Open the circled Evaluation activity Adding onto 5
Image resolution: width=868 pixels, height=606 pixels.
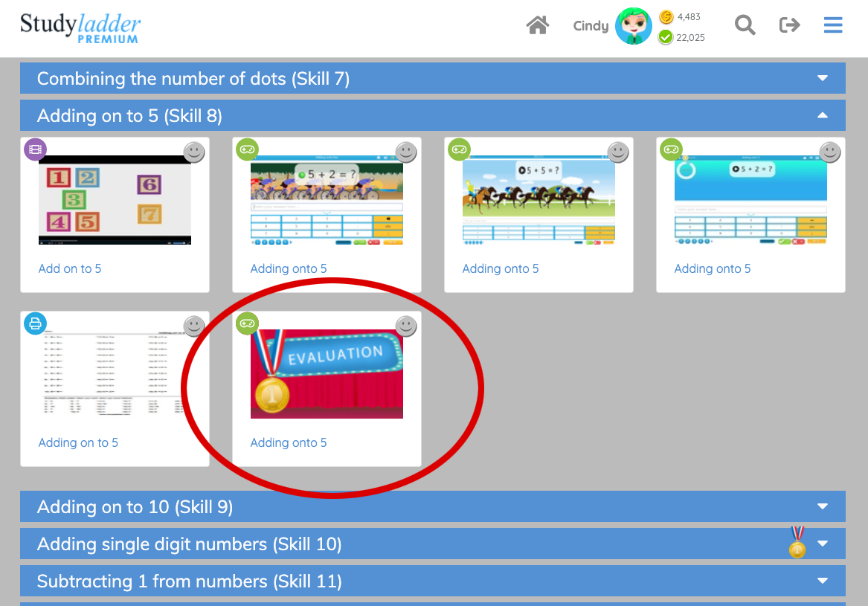coord(327,373)
